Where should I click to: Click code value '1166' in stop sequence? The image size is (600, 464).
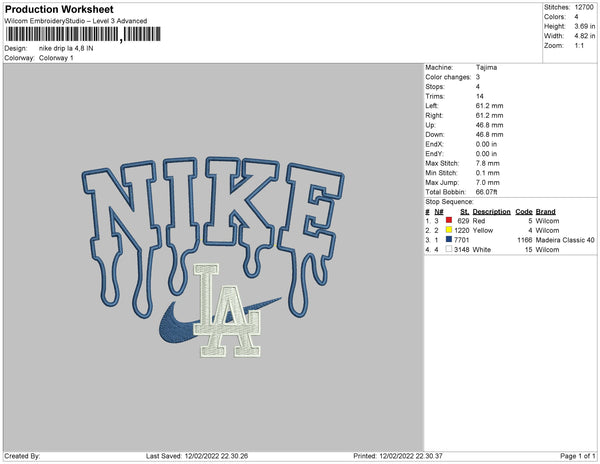tap(525, 240)
